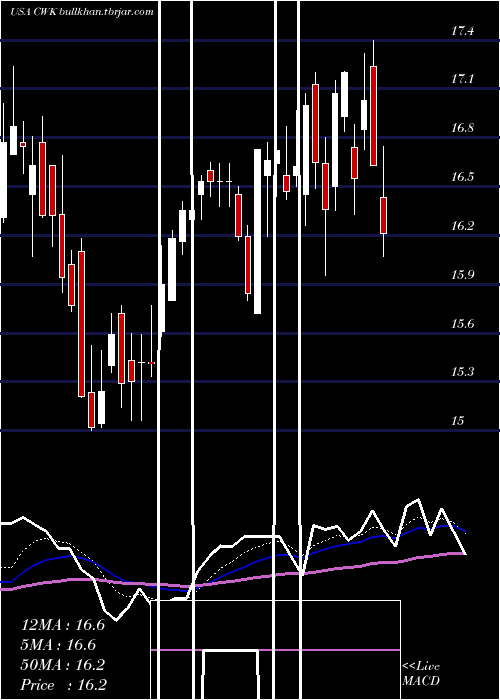Click the 15.9 price axis label
500x700 pixels.
[462, 275]
